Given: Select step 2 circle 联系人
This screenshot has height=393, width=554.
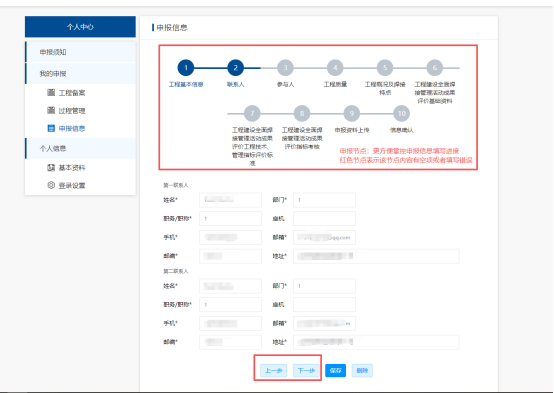Looking at the screenshot, I should (236, 68).
